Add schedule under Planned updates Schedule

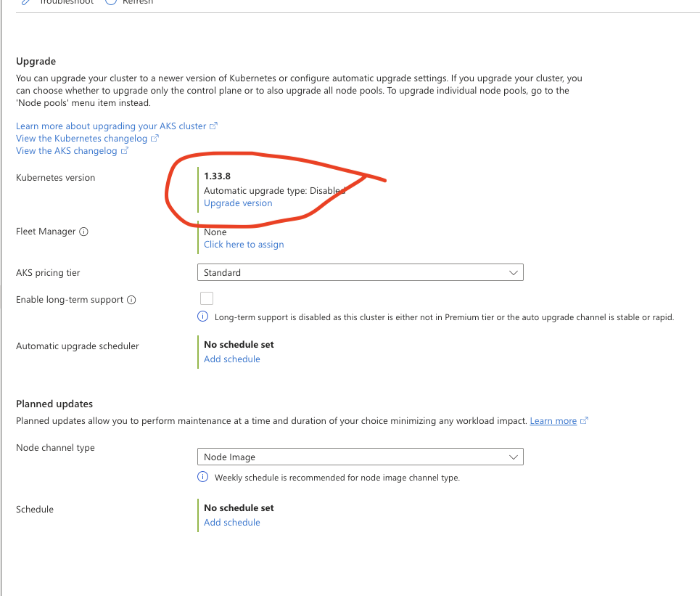coord(231,523)
